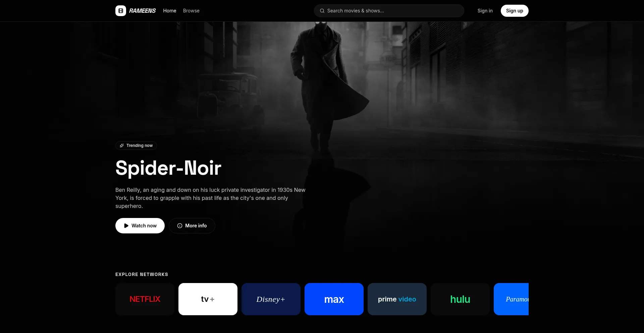
Task: Open the Sign in link
Action: point(485,11)
